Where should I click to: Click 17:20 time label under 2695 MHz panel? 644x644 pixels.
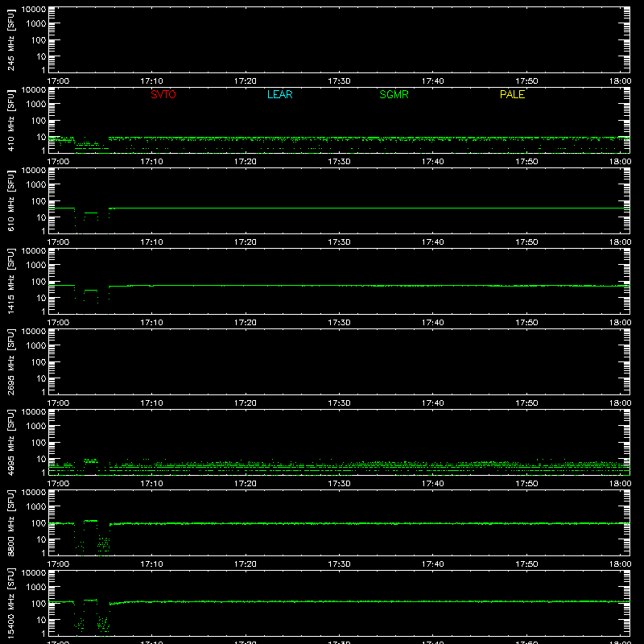tap(246, 403)
